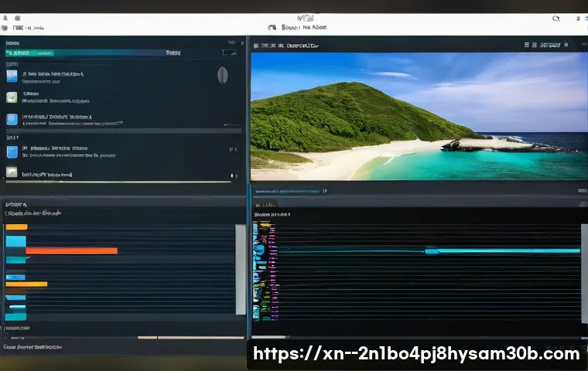Viewport: 588px width, 371px height.
Task: Select the bright cyan clip in right timeline
Action: click(502, 250)
